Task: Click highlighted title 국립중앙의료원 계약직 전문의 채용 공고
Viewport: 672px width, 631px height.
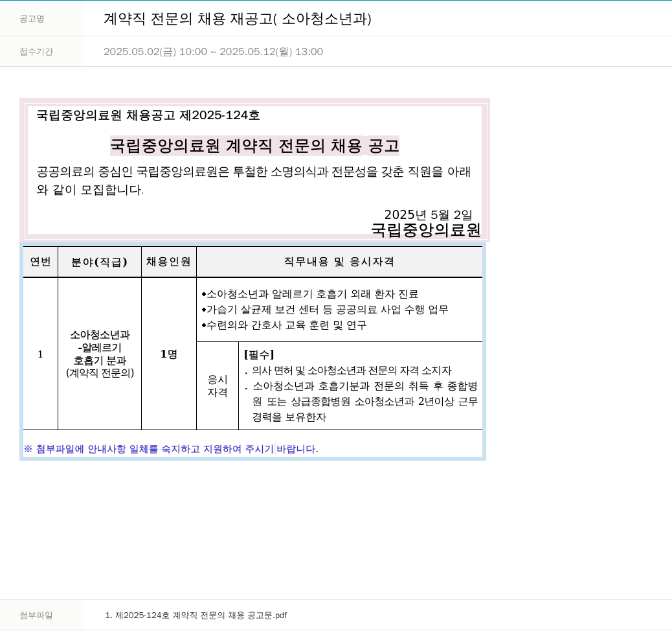Action: (x=254, y=146)
